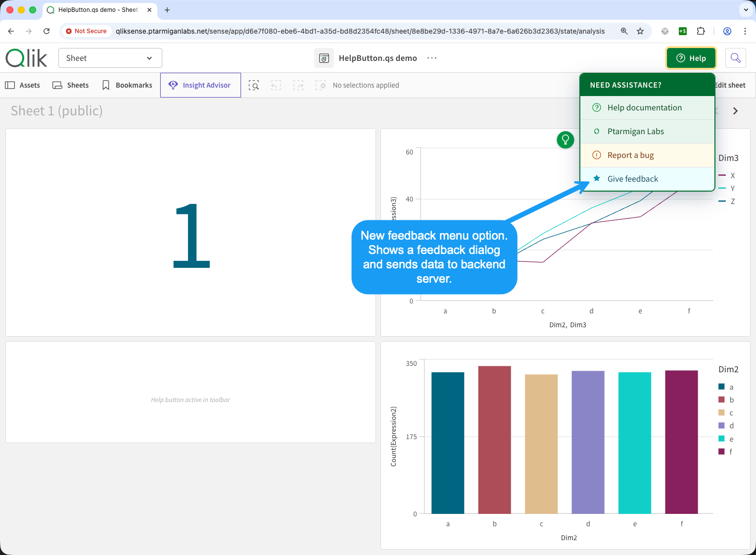Toggle the Assets panel

coord(23,85)
